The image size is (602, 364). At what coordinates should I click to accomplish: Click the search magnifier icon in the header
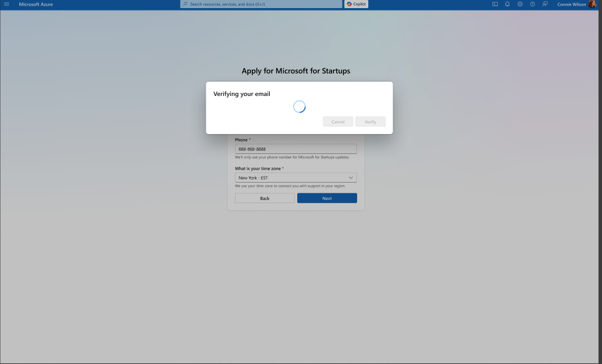(185, 4)
